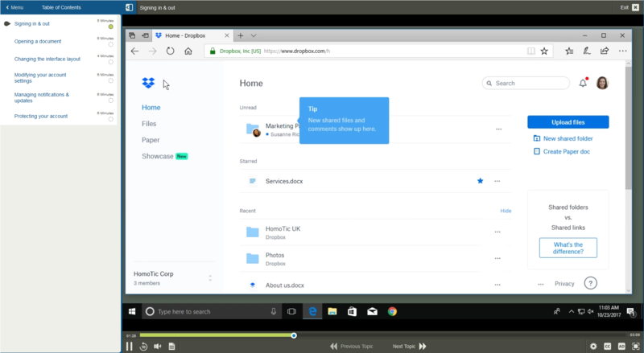The height and width of the screenshot is (353, 644).
Task: Open 'Changing the interface layout' topic
Action: point(47,60)
